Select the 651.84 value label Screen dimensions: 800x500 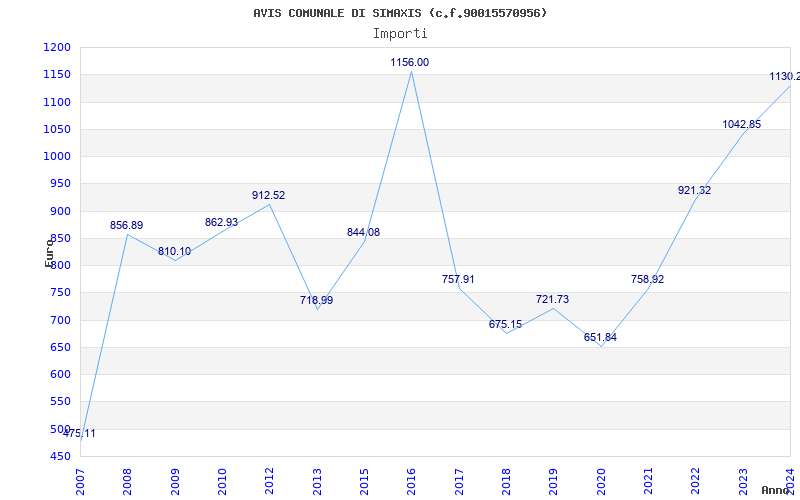(601, 337)
